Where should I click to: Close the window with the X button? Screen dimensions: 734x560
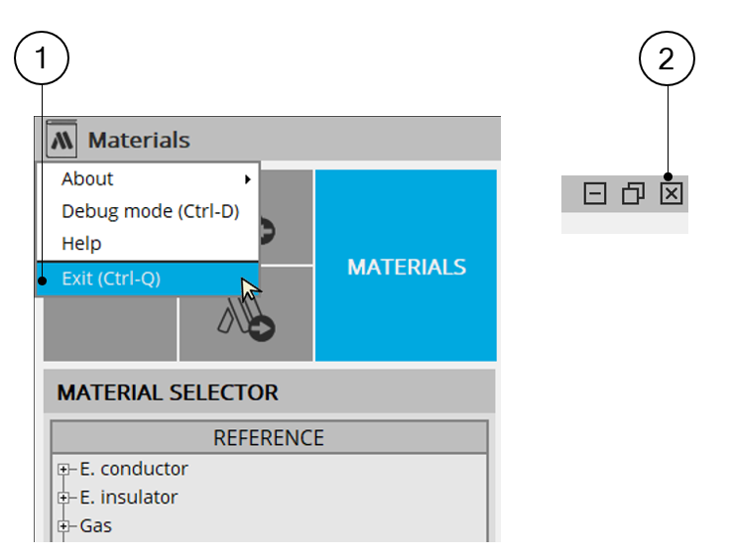[672, 194]
